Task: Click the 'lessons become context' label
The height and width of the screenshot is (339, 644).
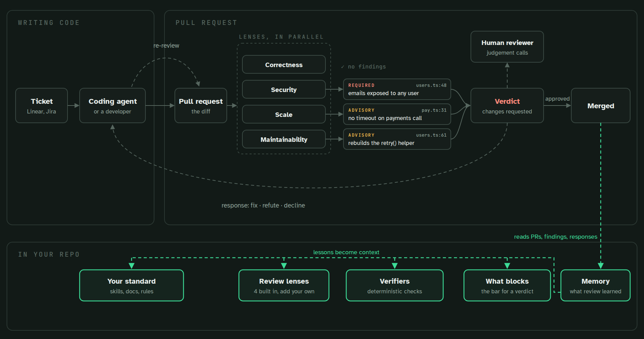Action: click(346, 252)
